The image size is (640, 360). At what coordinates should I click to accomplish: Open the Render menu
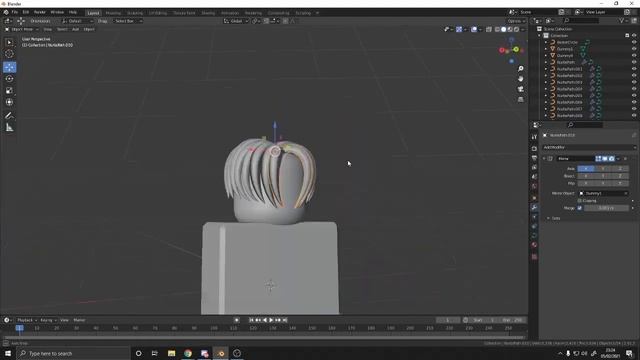[40, 12]
